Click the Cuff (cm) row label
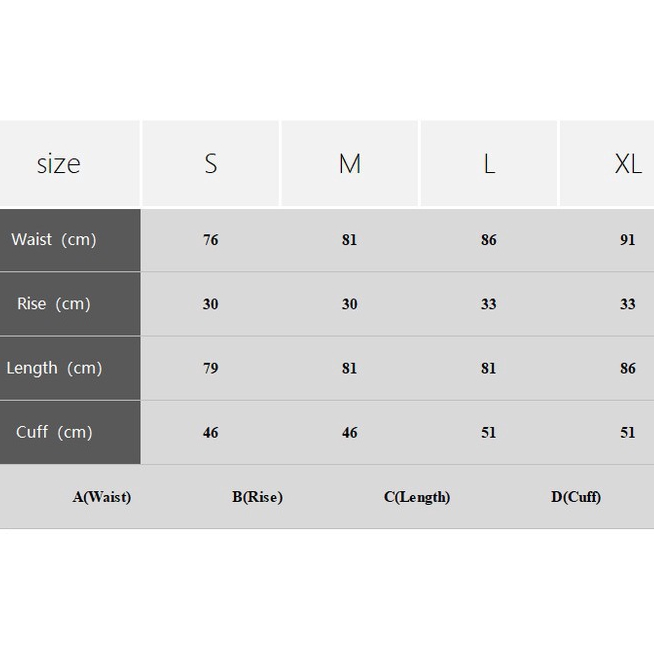 pyautogui.click(x=54, y=432)
